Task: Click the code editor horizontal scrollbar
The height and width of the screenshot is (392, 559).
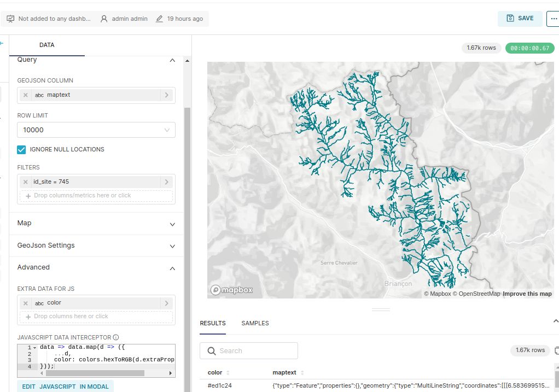Action: [95, 373]
